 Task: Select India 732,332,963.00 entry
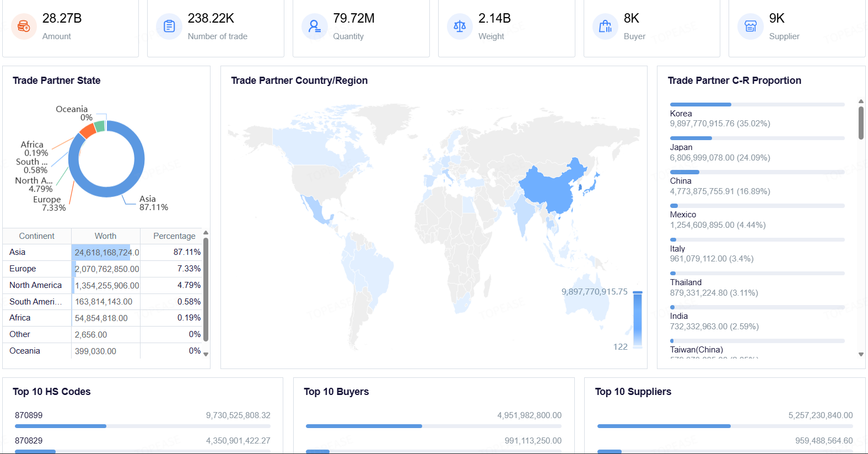[x=757, y=318]
